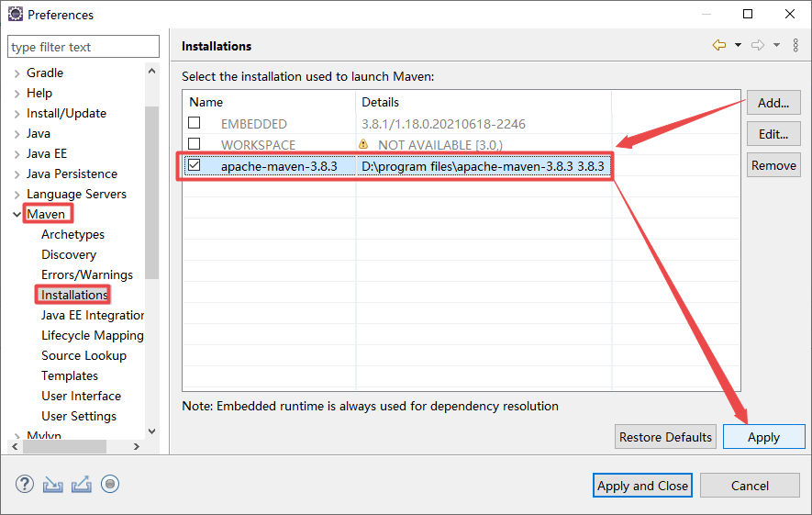
Task: Select Java Persistence tree item
Action: [72, 174]
